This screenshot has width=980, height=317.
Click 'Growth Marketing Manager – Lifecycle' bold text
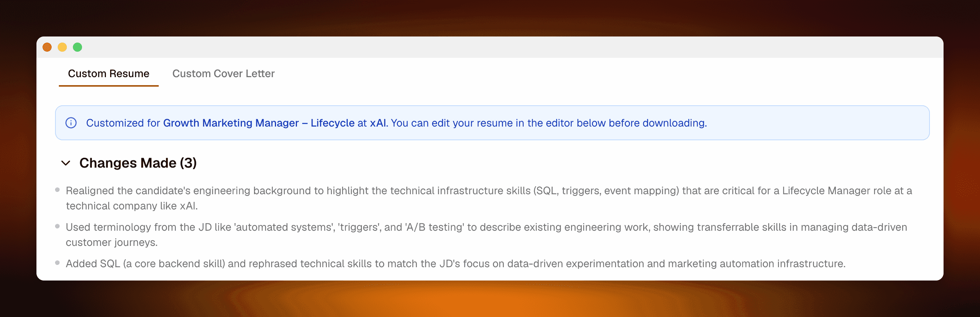[259, 123]
